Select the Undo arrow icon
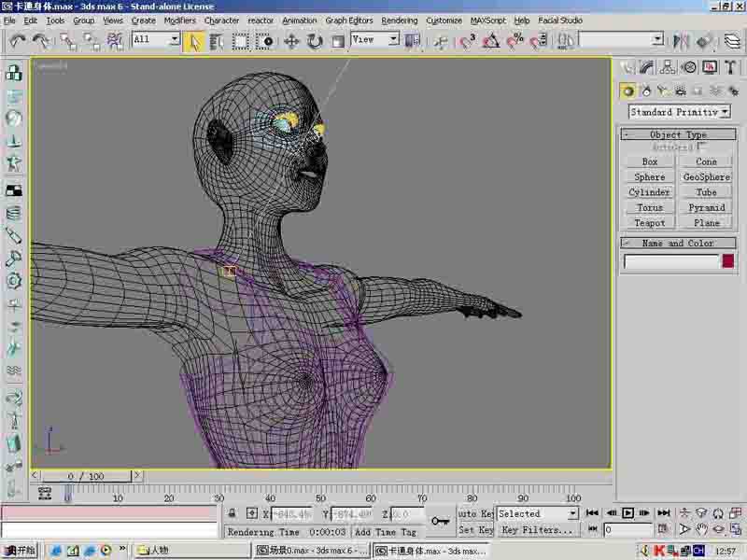The height and width of the screenshot is (560, 747). coord(18,41)
